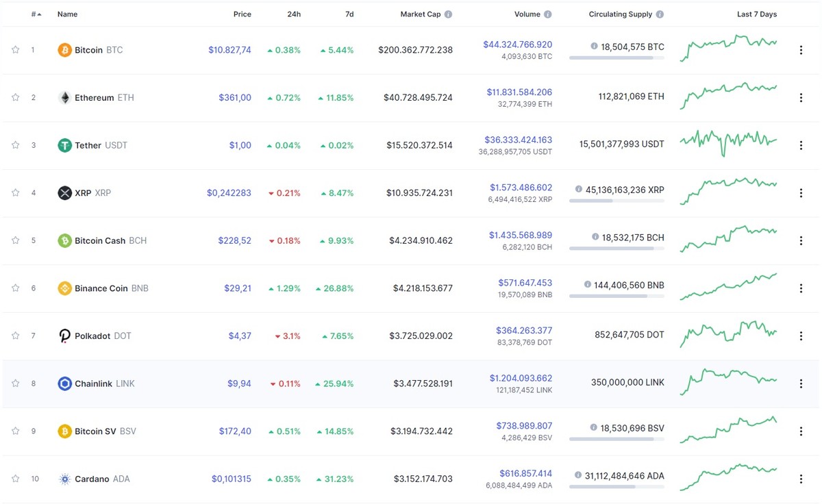Click the Ethereum ETH logo icon
This screenshot has width=822, height=504.
[66, 97]
